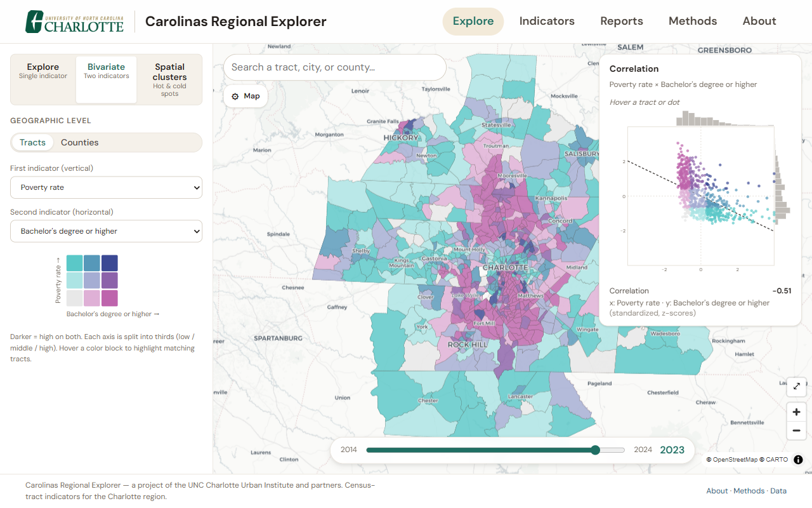
Task: Click the SALISBURY label on the map
Action: [x=582, y=154]
